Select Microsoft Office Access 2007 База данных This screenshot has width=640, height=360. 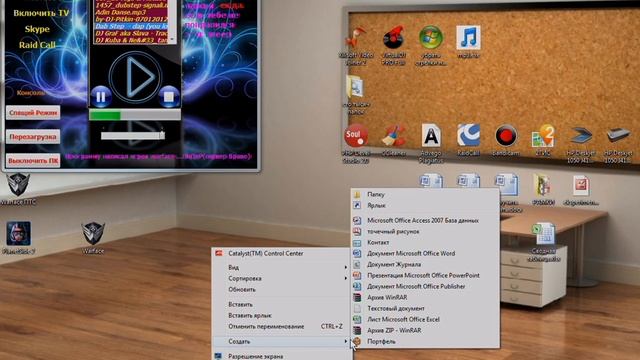[425, 220]
